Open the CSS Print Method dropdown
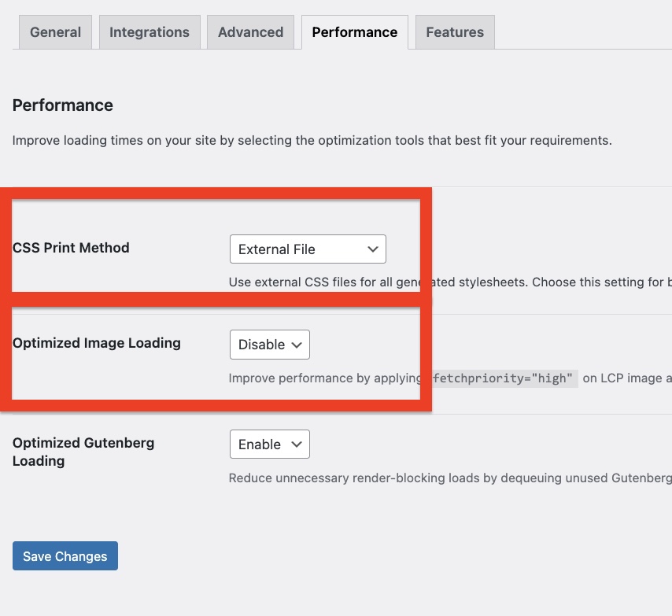 tap(307, 249)
